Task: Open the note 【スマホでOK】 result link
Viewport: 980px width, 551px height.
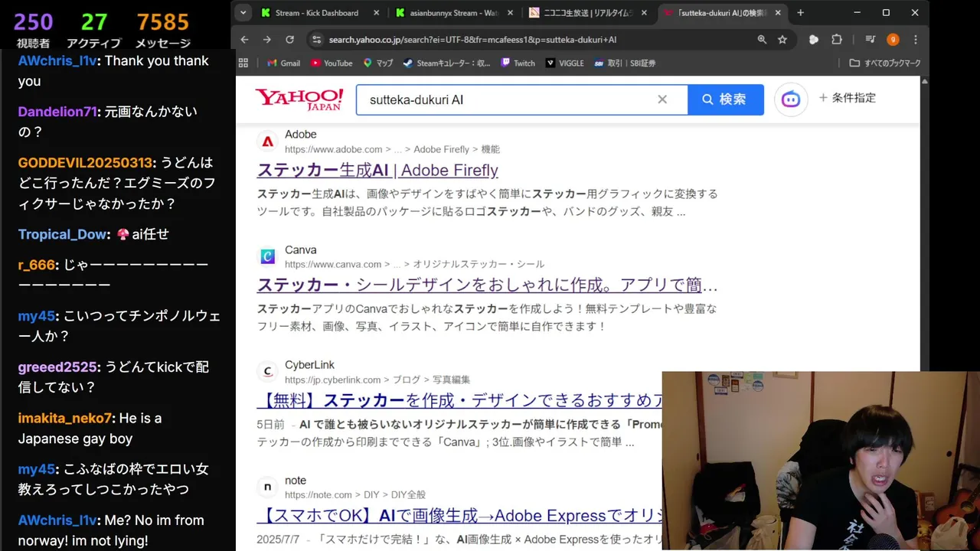Action: tap(459, 517)
